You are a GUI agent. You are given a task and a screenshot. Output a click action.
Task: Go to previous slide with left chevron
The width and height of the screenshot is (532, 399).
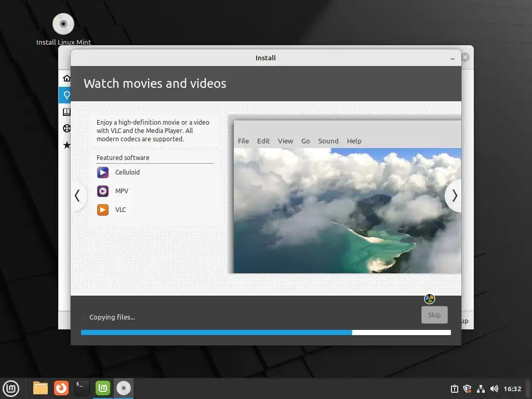coord(77,196)
